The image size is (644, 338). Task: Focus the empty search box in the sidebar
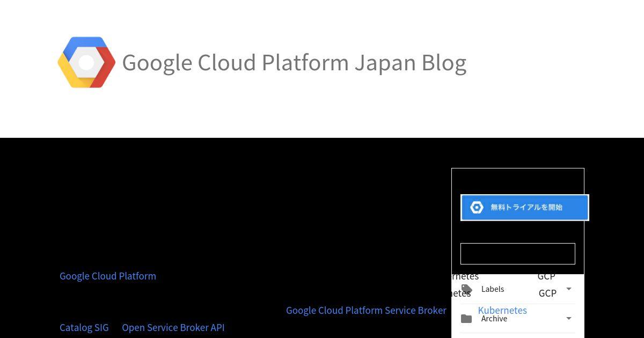[x=518, y=254]
